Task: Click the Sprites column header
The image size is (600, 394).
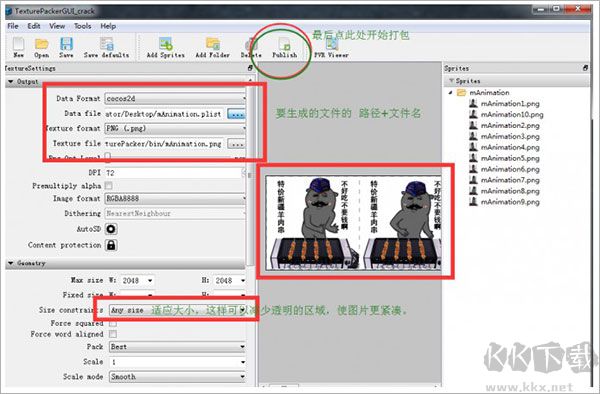Action: tap(517, 81)
